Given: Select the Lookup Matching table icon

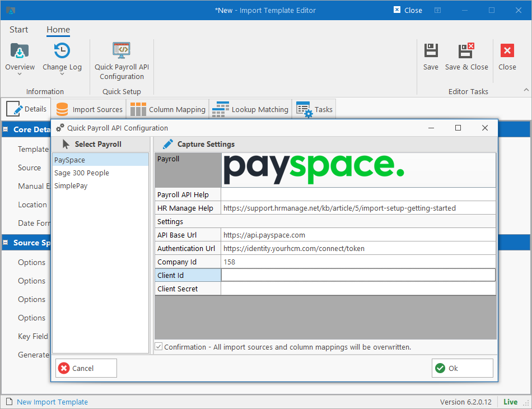Looking at the screenshot, I should coord(221,109).
